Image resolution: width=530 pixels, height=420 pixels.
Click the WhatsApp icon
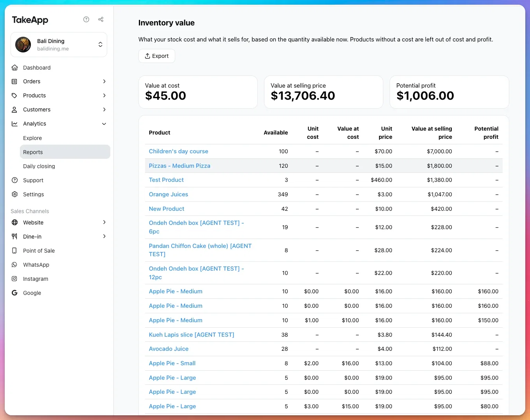pos(14,265)
